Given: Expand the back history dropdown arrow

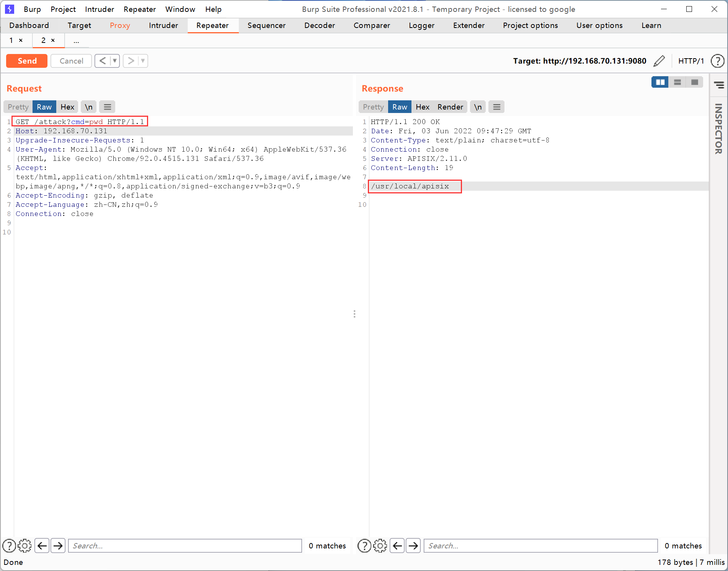Looking at the screenshot, I should click(114, 61).
